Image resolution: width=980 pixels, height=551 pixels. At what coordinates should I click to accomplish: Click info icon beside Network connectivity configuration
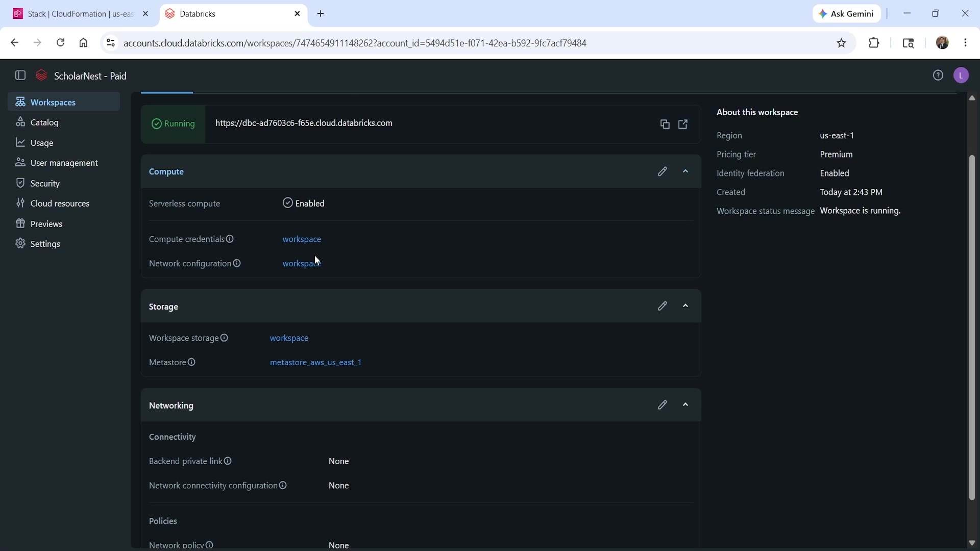(283, 485)
